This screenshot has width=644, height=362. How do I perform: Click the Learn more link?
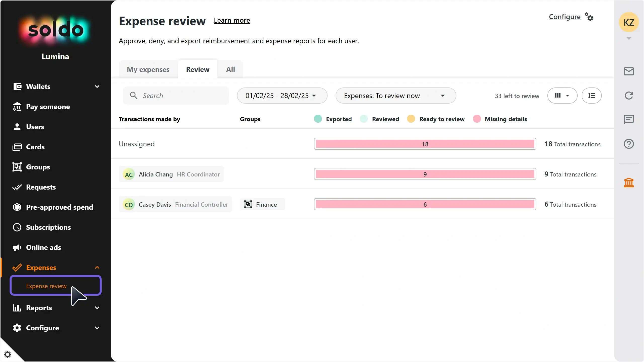(x=232, y=20)
